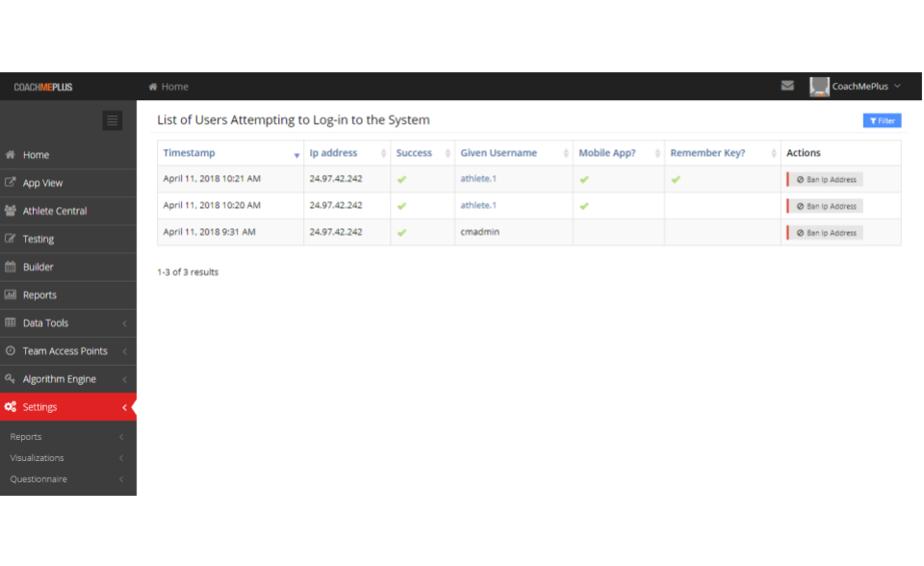Click the Timestamp sort arrow icon
Screen dimensions: 924x566
pos(296,155)
